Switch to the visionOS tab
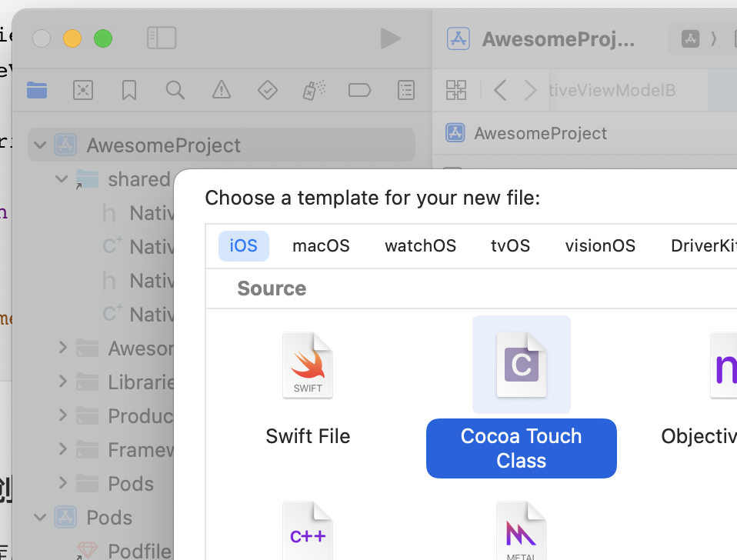 600,245
